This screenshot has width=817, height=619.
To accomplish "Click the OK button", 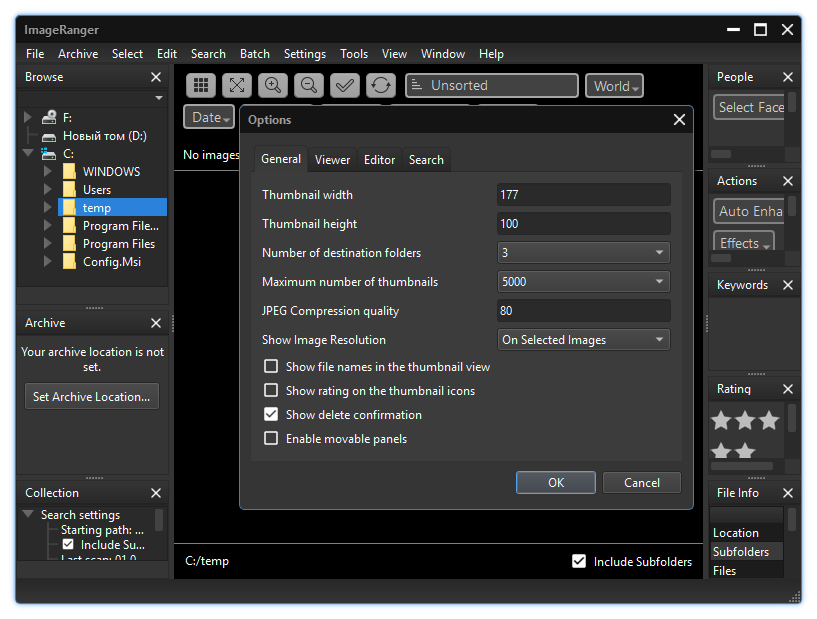I will 555,483.
